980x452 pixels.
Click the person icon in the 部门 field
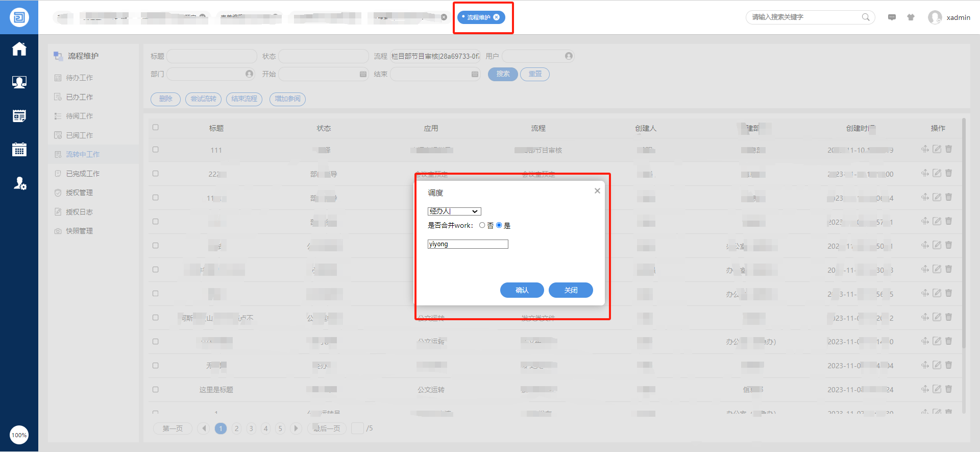(249, 74)
